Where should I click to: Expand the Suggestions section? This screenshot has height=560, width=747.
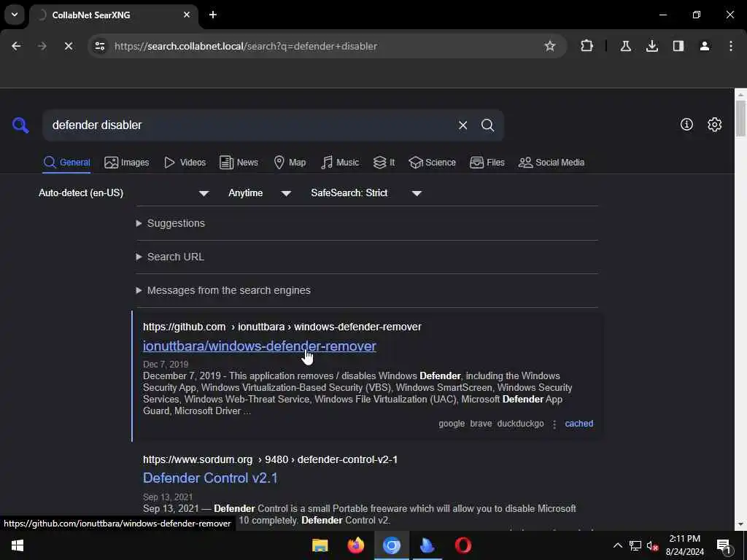pos(171,223)
